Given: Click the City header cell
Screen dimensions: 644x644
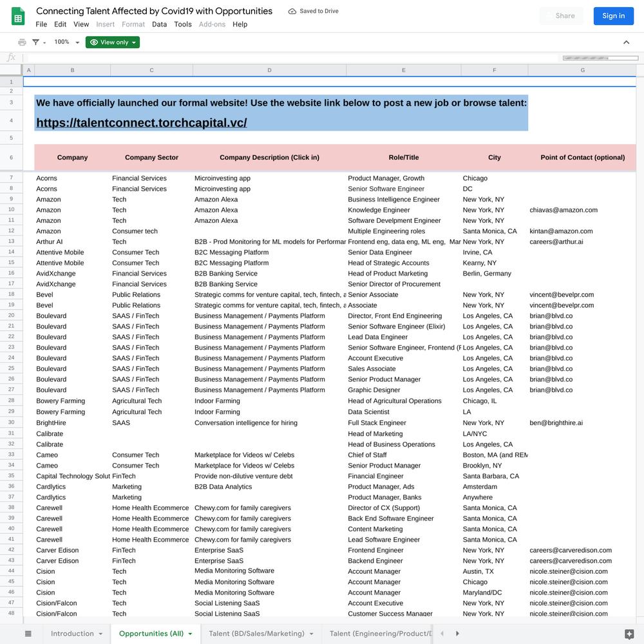Looking at the screenshot, I should [x=495, y=157].
